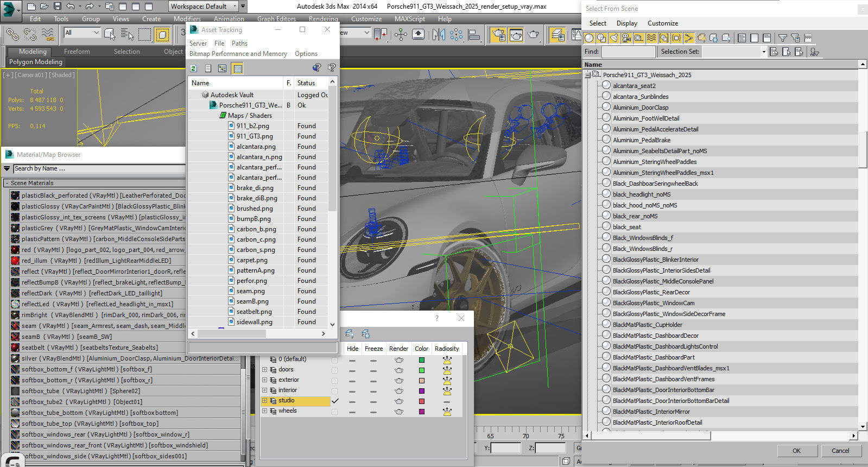Click the Search by Name field in Material Browser
The width and height of the screenshot is (868, 467).
point(99,169)
